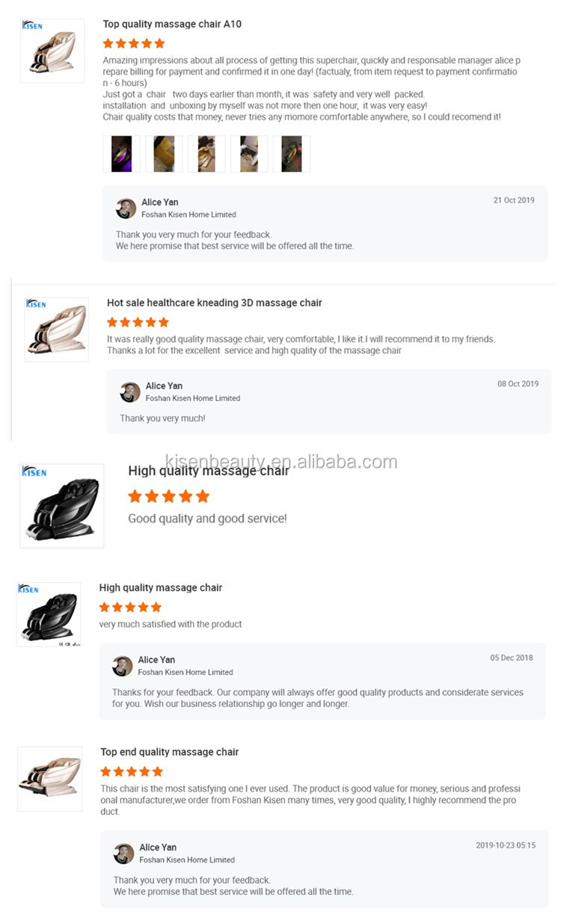Click Alice Yan's avatar in the 2019-10-23 reply
Image resolution: width=561 pixels, height=924 pixels.
pyautogui.click(x=124, y=854)
